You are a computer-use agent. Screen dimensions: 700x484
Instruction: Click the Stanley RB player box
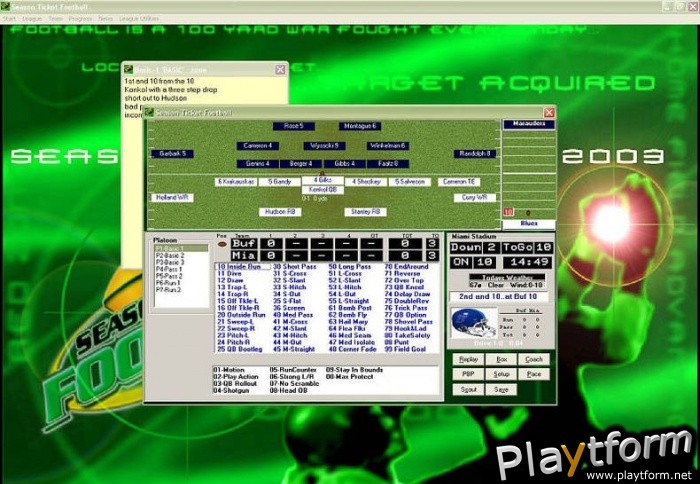(365, 212)
